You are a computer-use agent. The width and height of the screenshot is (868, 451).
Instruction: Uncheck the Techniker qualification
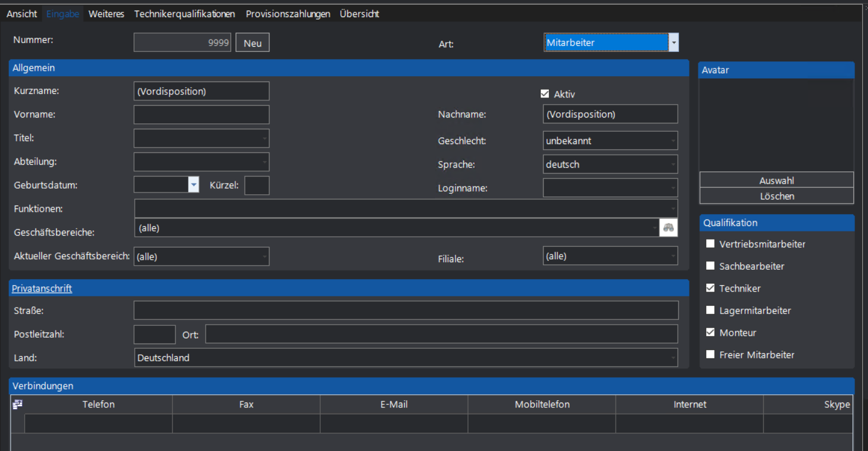pyautogui.click(x=710, y=288)
